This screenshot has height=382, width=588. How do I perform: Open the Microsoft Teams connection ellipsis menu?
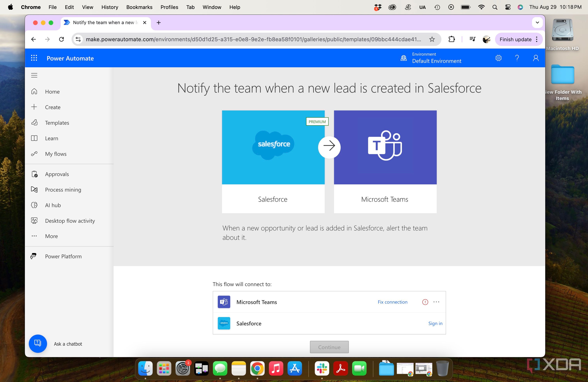coord(436,302)
